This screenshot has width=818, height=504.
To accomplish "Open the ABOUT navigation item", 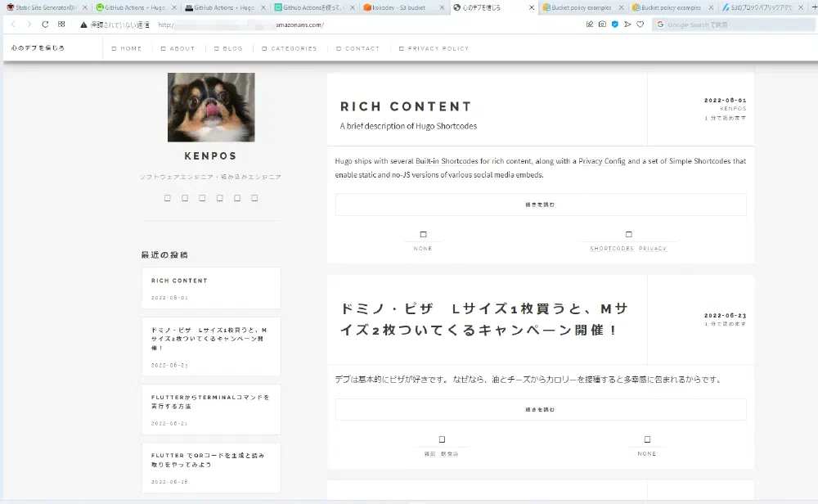I will [178, 48].
